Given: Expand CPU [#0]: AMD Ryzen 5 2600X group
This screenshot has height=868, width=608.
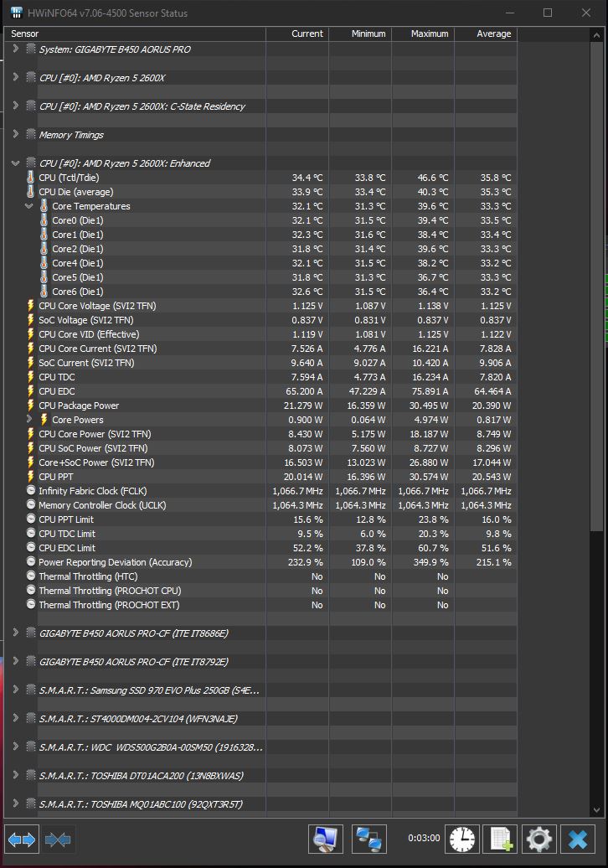Looking at the screenshot, I should pyautogui.click(x=15, y=77).
